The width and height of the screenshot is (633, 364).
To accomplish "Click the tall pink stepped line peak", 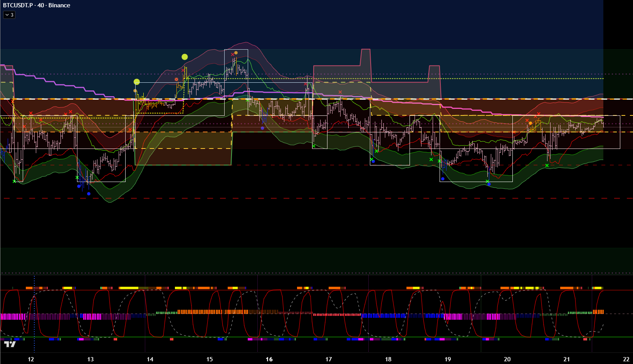I will pos(365,50).
